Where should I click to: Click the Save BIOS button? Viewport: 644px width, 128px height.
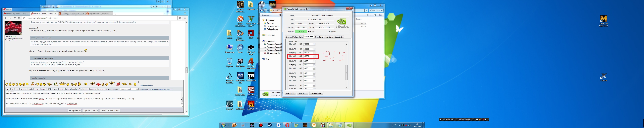pyautogui.click(x=302, y=93)
